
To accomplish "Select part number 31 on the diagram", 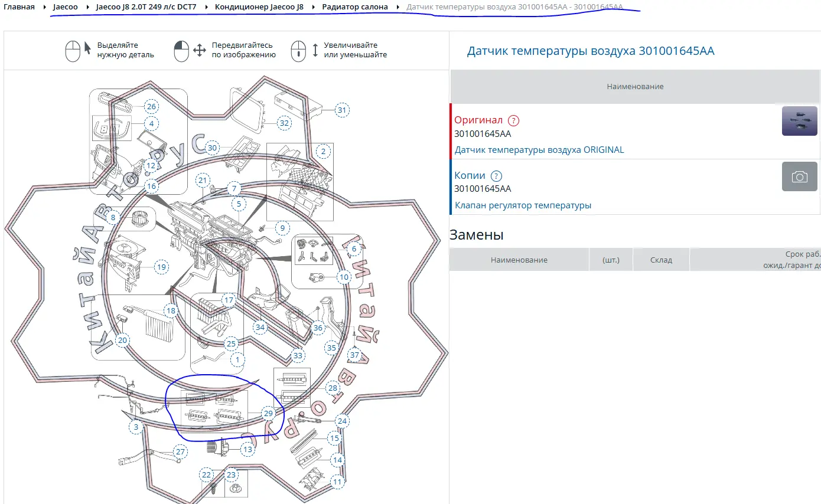I will tap(342, 110).
